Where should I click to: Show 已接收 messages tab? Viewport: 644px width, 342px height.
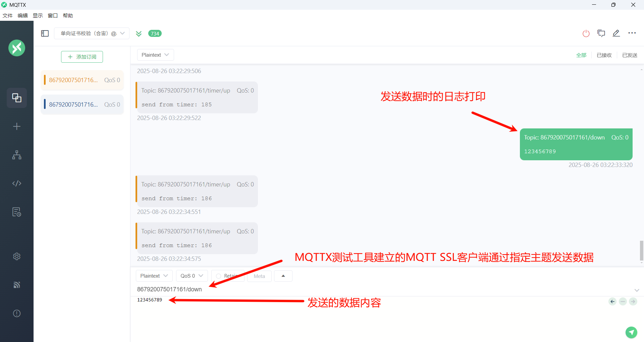pyautogui.click(x=604, y=55)
